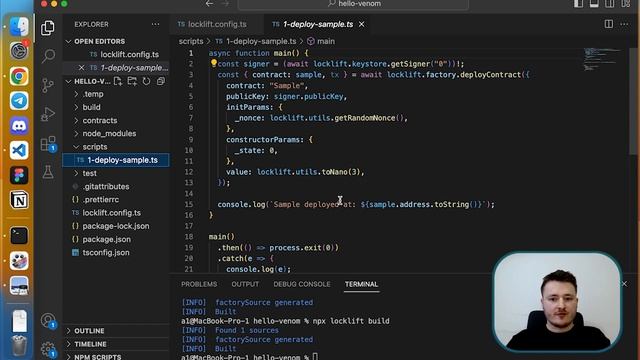The image size is (640, 360).
Task: Open Explorer more actions ellipsis
Action: tap(156, 24)
